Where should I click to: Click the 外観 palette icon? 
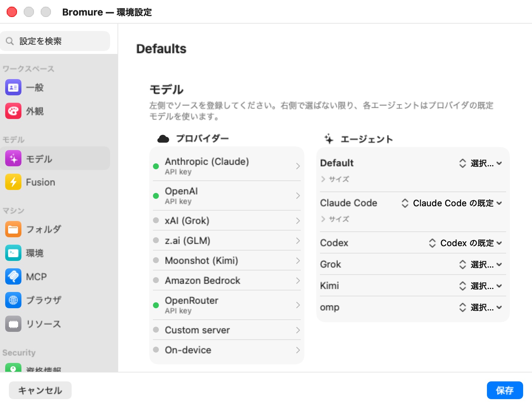click(x=13, y=111)
